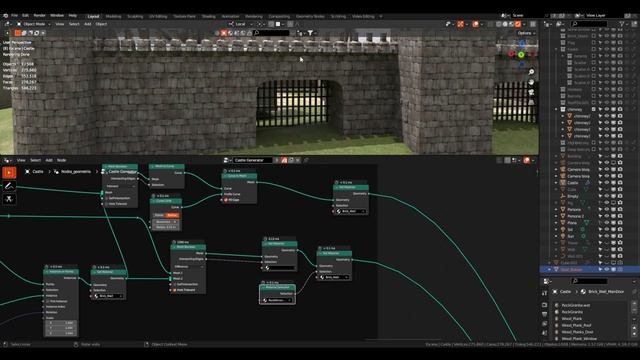Select the Stair_Builder row in outliner
Image resolution: width=640 pixels, height=360 pixels.
coord(589,269)
